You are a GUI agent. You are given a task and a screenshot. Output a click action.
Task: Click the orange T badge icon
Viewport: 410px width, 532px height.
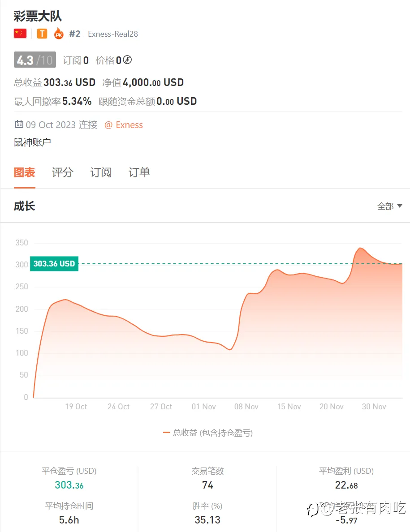coord(42,34)
